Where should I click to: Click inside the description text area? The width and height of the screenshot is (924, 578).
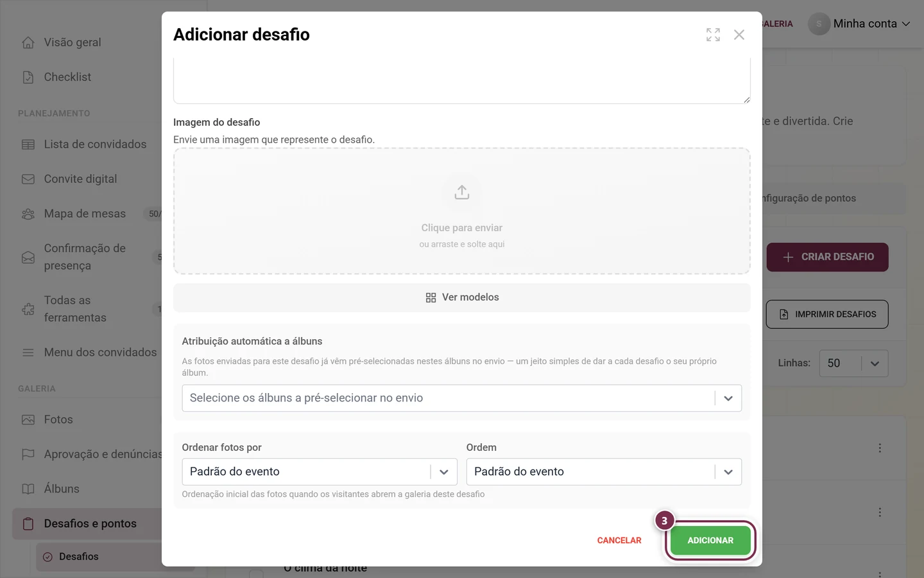pos(462,80)
